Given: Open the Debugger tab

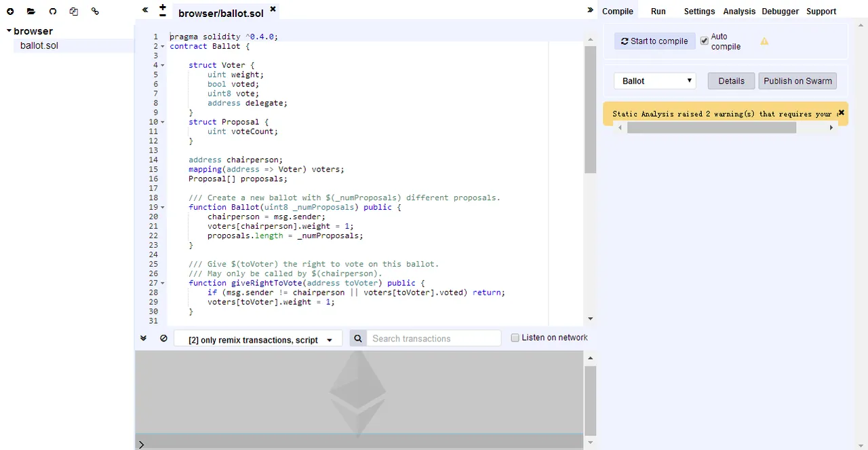Looking at the screenshot, I should [x=781, y=12].
